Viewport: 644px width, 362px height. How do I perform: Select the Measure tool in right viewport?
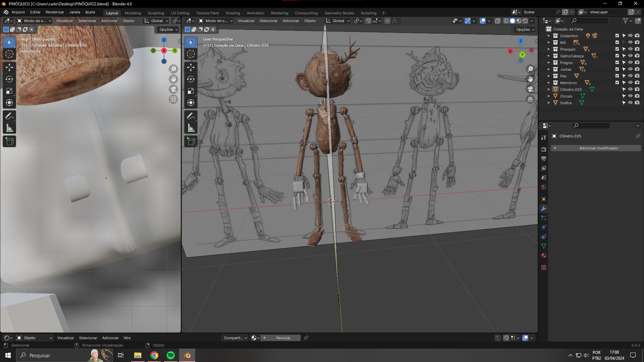191,128
